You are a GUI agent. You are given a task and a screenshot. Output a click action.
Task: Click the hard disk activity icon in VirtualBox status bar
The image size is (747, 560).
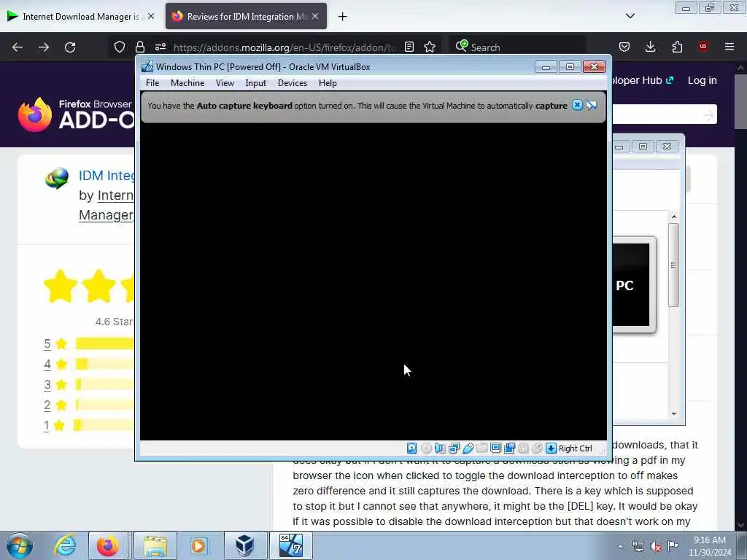(412, 448)
